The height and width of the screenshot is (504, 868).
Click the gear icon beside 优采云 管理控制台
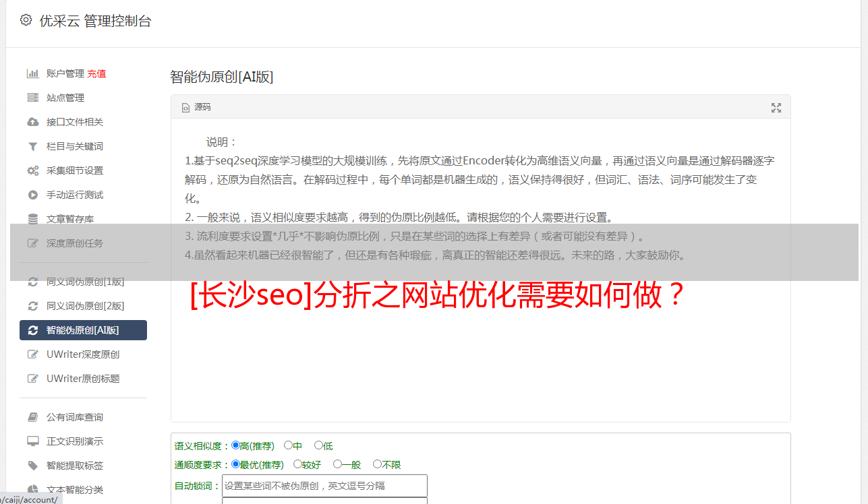pyautogui.click(x=26, y=20)
